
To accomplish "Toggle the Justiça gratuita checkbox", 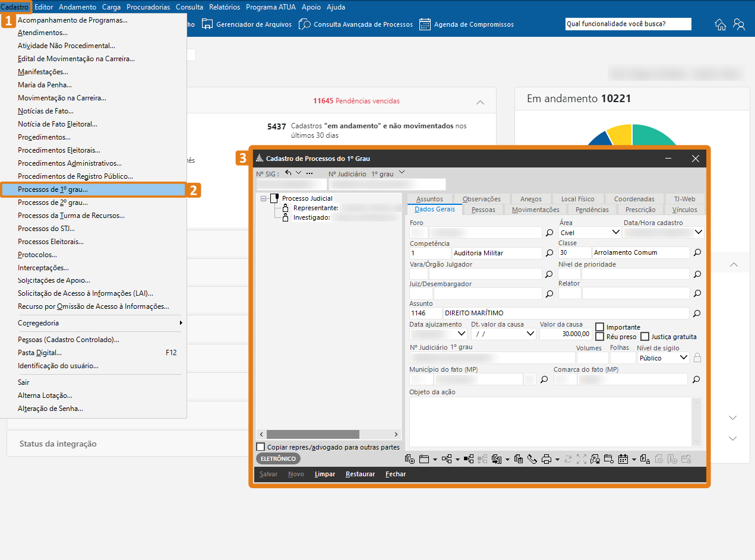I will [645, 337].
